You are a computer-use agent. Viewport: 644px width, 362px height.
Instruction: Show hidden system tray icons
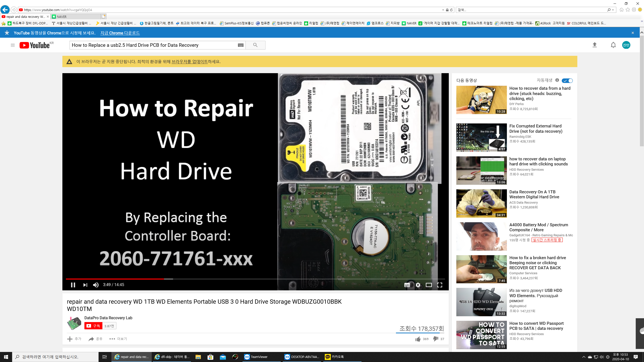click(584, 357)
